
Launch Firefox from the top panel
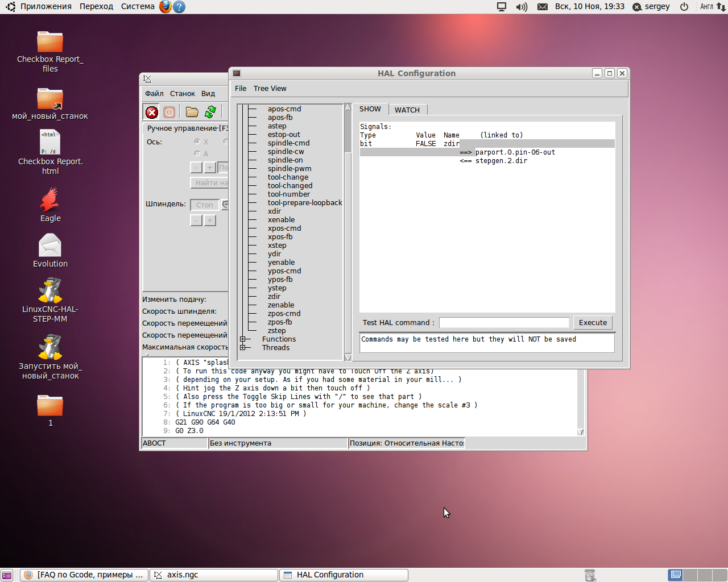[x=166, y=7]
